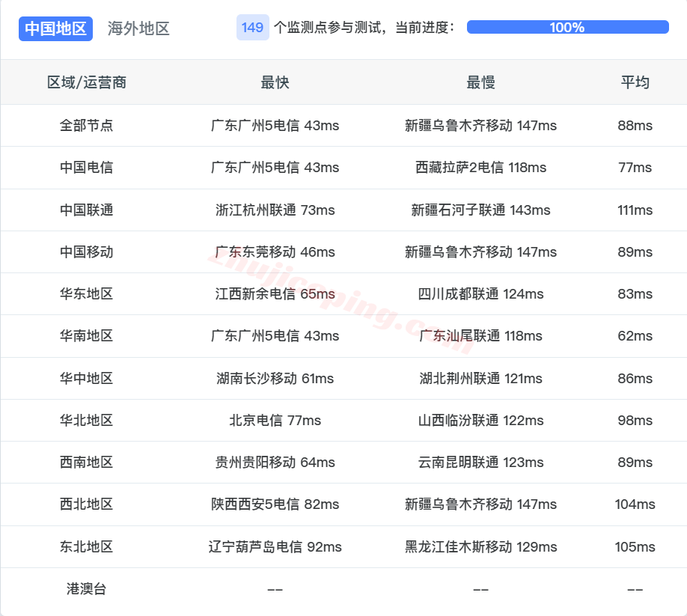Viewport: 687px width, 616px height.
Task: Click the 111ms average cell
Action: pos(635,210)
